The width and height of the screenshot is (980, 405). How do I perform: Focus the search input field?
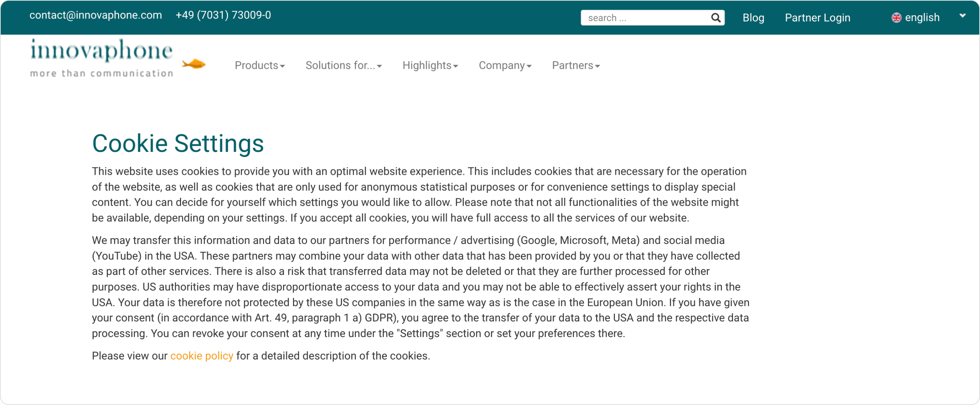(647, 18)
